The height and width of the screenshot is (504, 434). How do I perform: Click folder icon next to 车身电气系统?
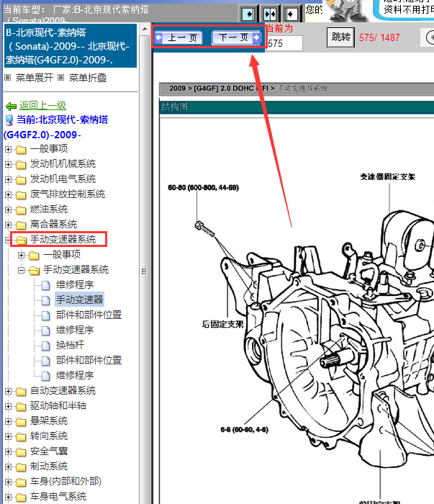click(x=21, y=498)
